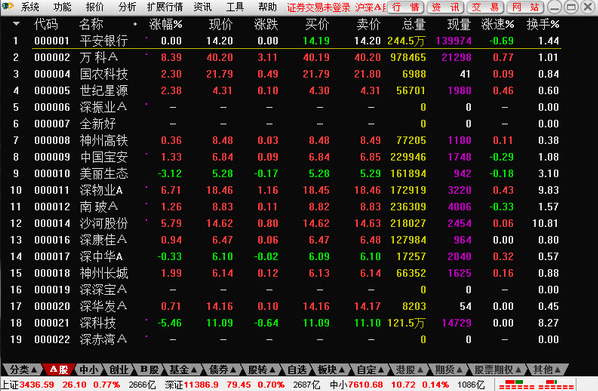The image size is (598, 391).
Task: Expand the 股票期权 tab menu
Action: tap(498, 369)
